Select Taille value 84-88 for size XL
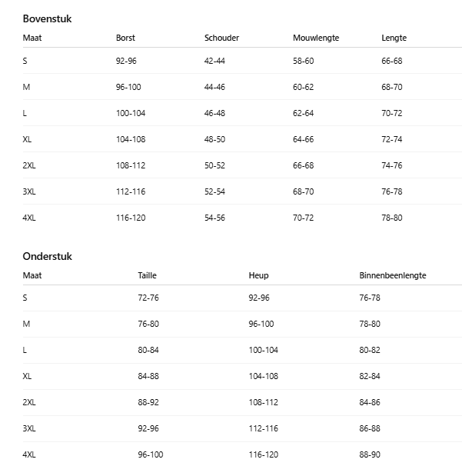Viewport: 462px width, 476px height. 148,376
